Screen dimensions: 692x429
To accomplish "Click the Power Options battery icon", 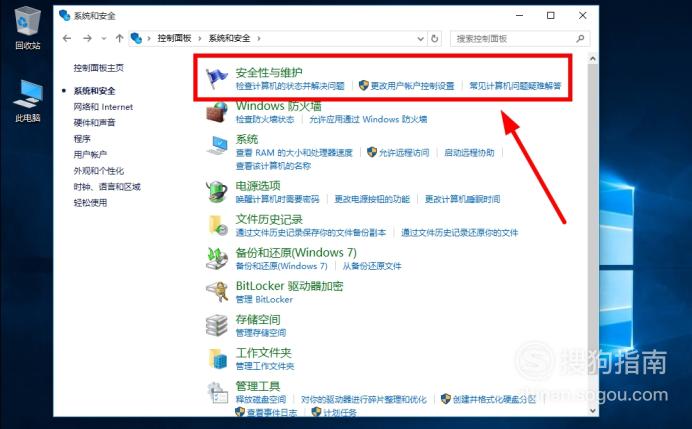I will [217, 192].
